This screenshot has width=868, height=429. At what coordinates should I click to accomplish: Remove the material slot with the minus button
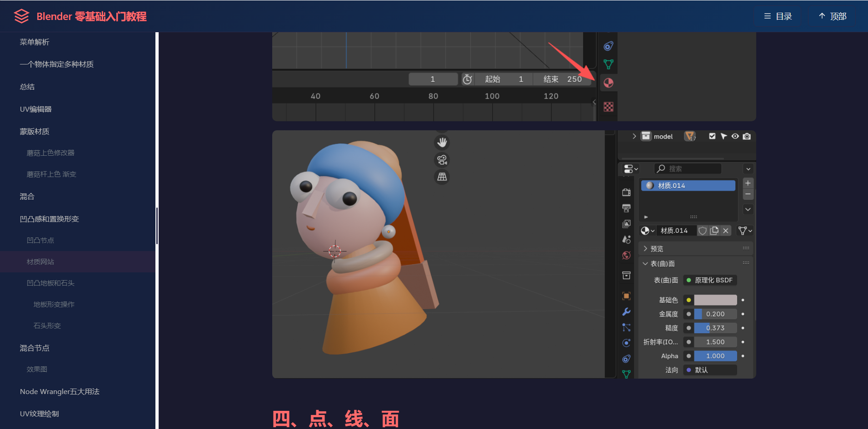pyautogui.click(x=748, y=194)
